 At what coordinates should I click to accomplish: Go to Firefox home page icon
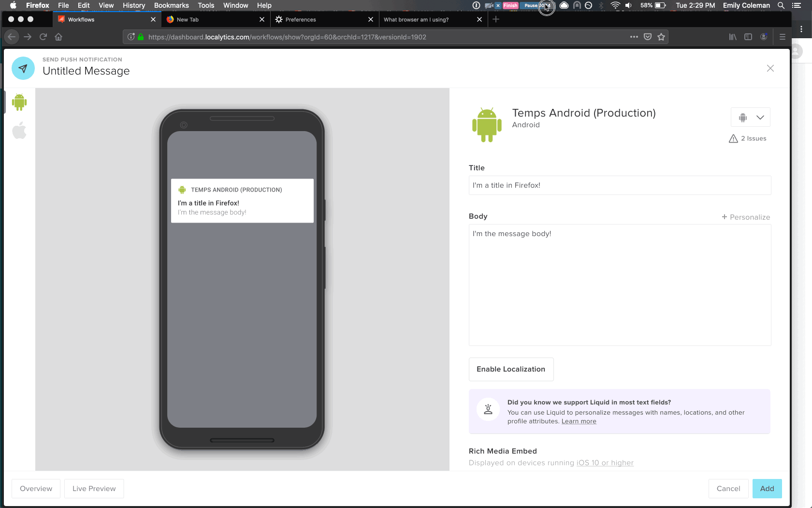[x=58, y=37]
